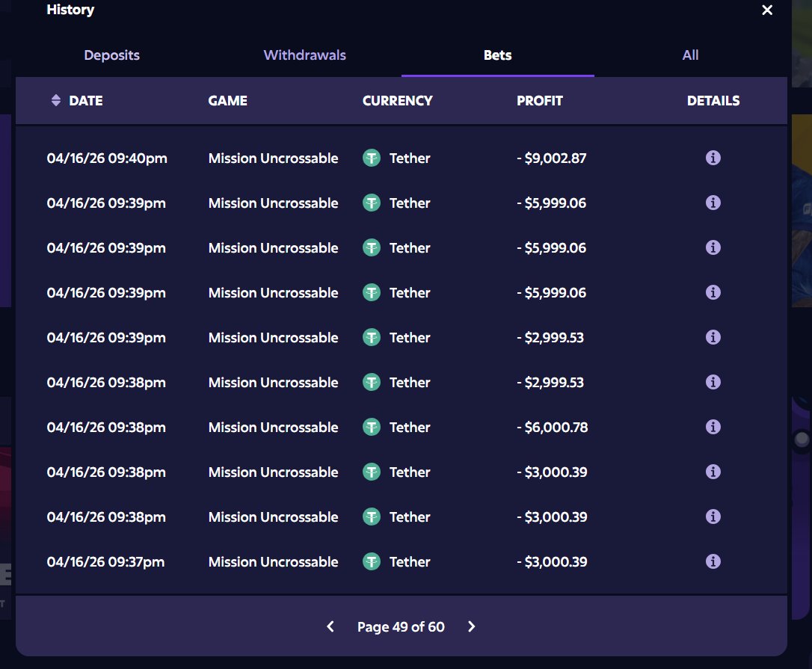Open info for 09:39pm -$2,999.53 bet

713,337
